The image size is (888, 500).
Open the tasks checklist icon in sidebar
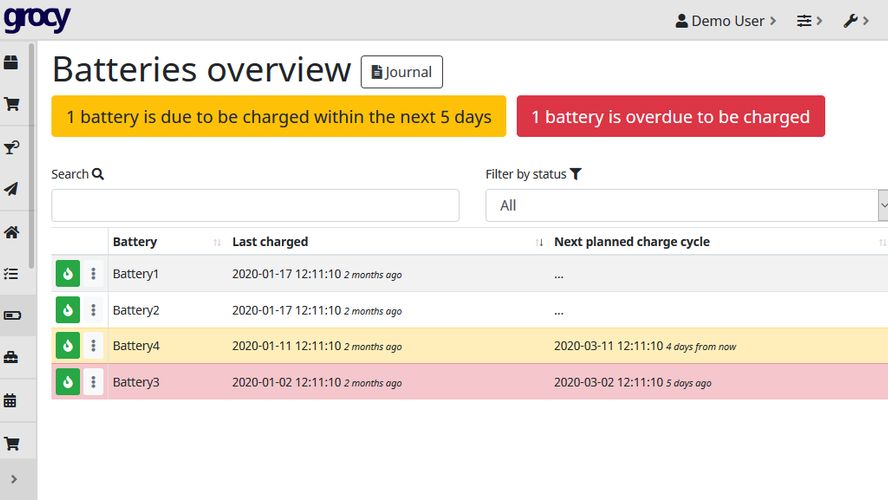coord(12,273)
